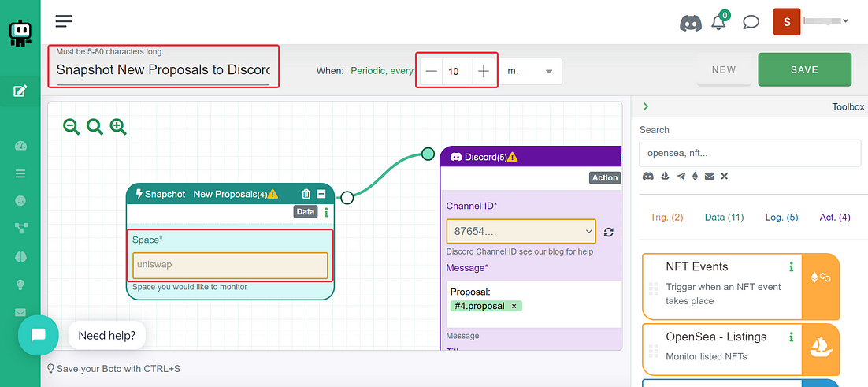Remove the #4.proposal tag
This screenshot has height=387, width=868.
coord(514,306)
